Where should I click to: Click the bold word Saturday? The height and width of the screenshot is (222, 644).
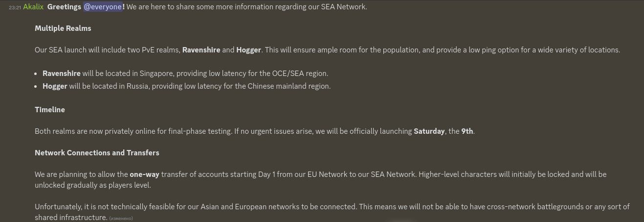[x=429, y=131]
